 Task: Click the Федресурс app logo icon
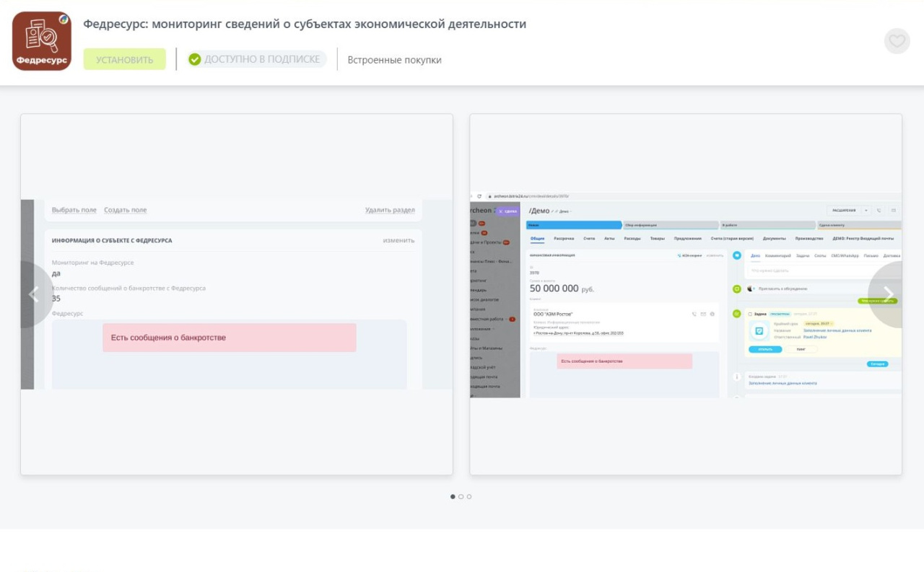[x=42, y=41]
